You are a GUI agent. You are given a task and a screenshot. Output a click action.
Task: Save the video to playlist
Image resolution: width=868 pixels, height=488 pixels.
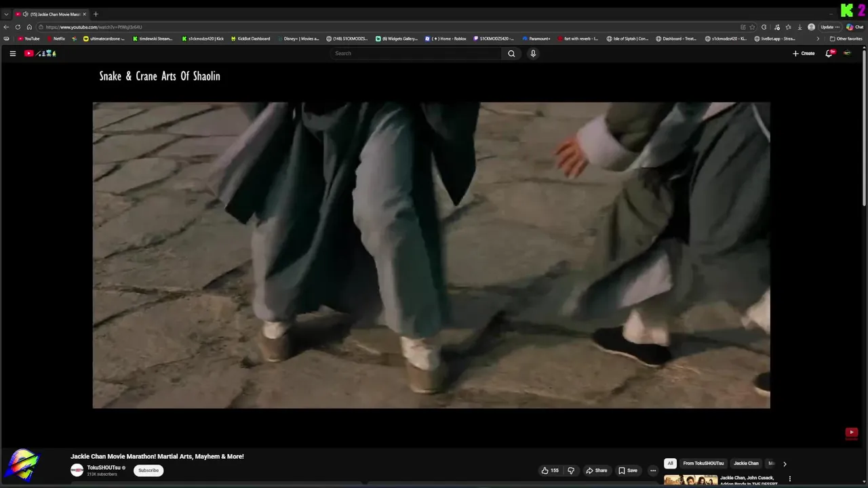pyautogui.click(x=628, y=470)
